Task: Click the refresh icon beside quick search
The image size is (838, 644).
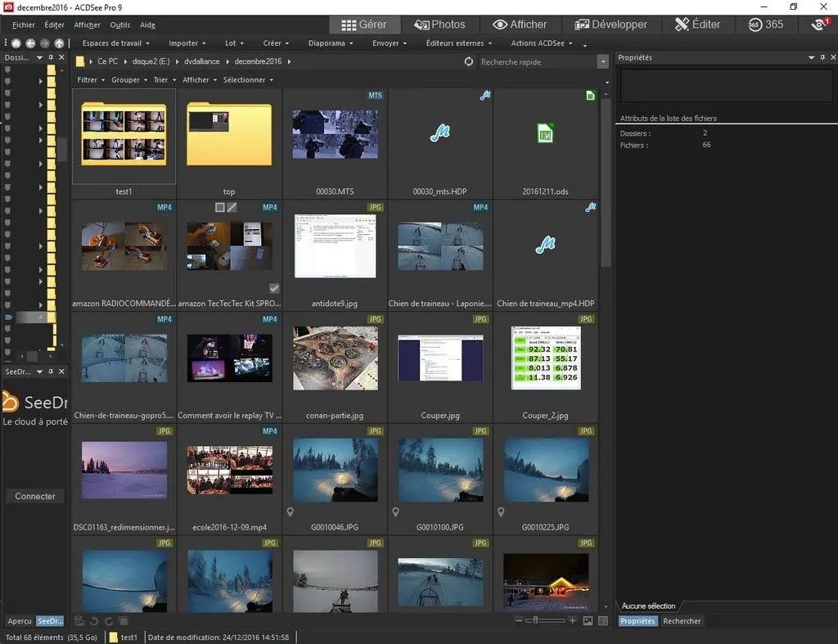Action: 469,62
